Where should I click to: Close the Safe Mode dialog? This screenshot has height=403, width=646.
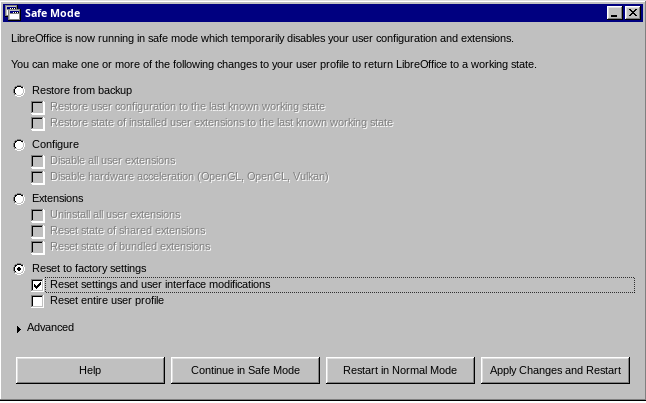click(x=632, y=13)
